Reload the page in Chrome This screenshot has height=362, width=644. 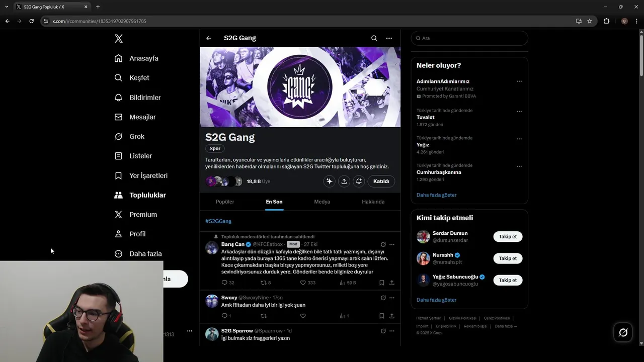pyautogui.click(x=31, y=21)
